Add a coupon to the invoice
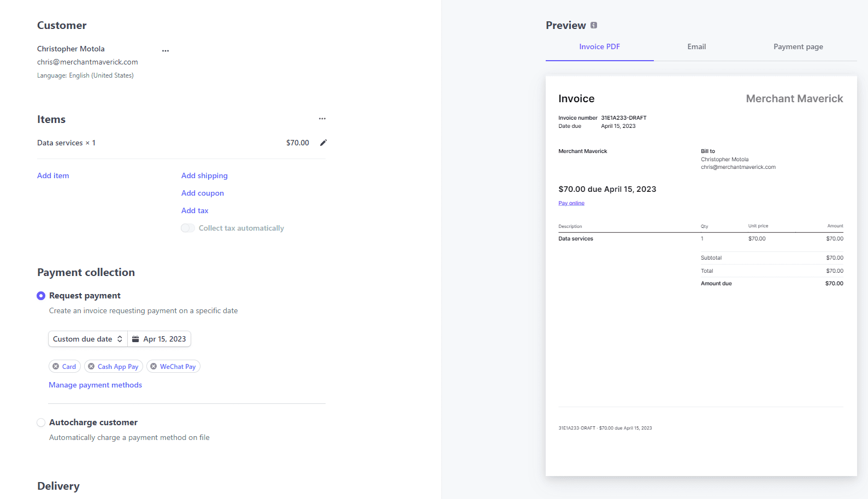Image resolution: width=868 pixels, height=499 pixels. pos(202,193)
